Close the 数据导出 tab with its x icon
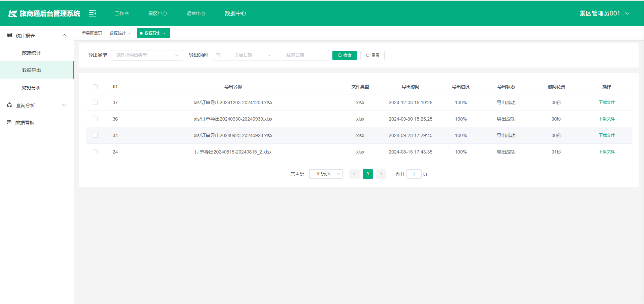 pos(164,33)
